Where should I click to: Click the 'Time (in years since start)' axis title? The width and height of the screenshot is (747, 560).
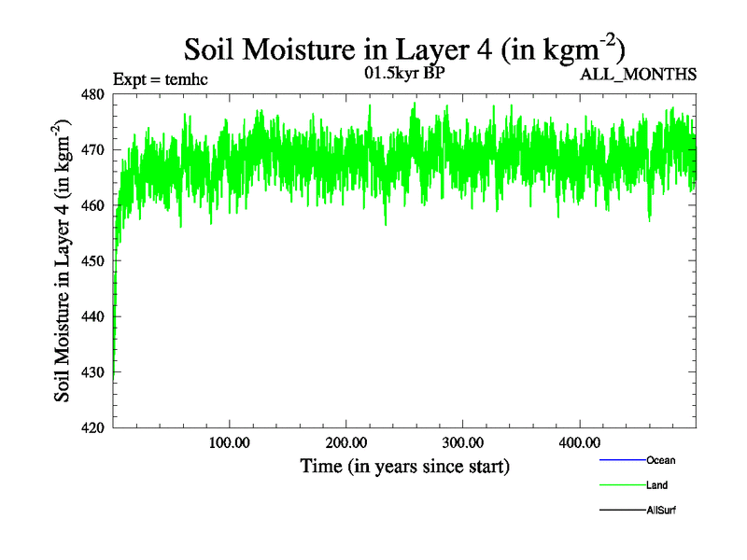(x=404, y=466)
